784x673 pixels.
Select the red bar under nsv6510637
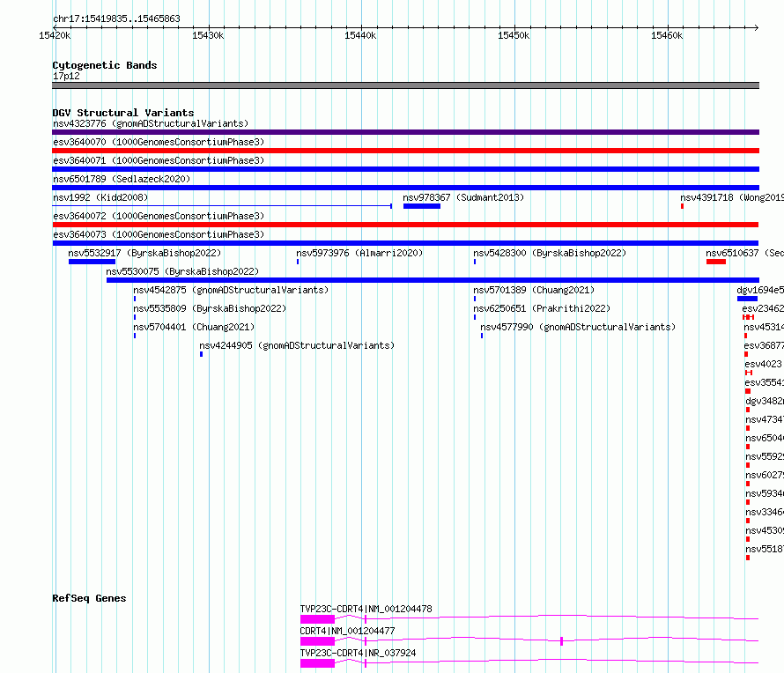coord(716,262)
